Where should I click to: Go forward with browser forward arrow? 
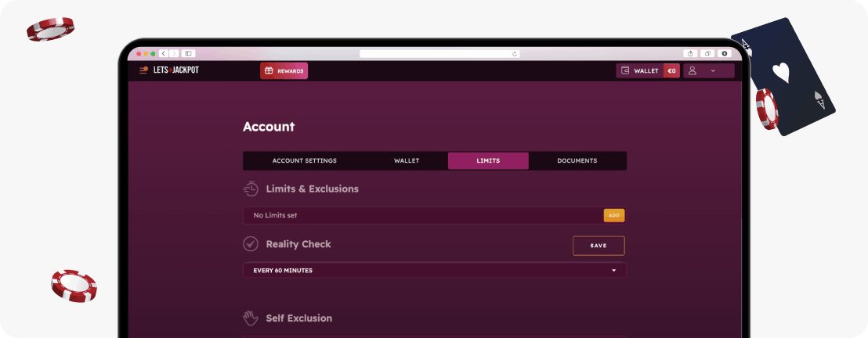pos(174,54)
